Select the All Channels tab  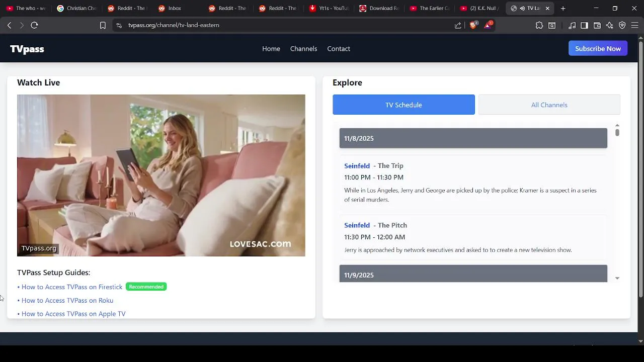tap(549, 105)
